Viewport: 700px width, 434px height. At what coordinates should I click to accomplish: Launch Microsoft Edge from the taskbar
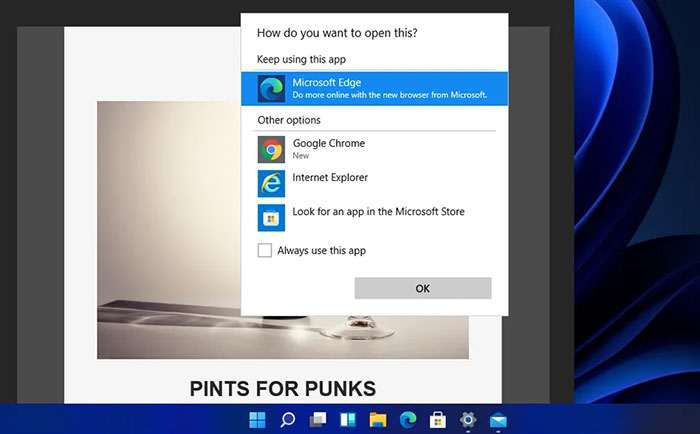pyautogui.click(x=408, y=420)
